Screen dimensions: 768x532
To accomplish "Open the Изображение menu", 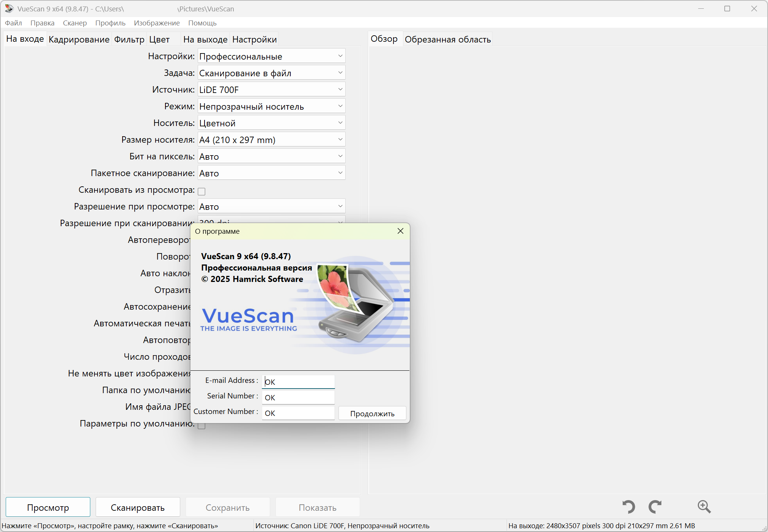I will coord(157,23).
